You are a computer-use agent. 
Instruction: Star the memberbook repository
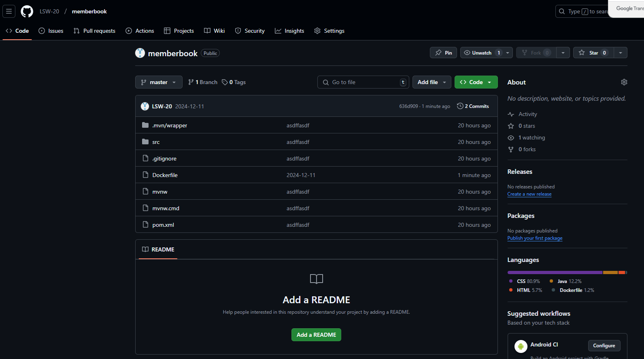point(593,53)
